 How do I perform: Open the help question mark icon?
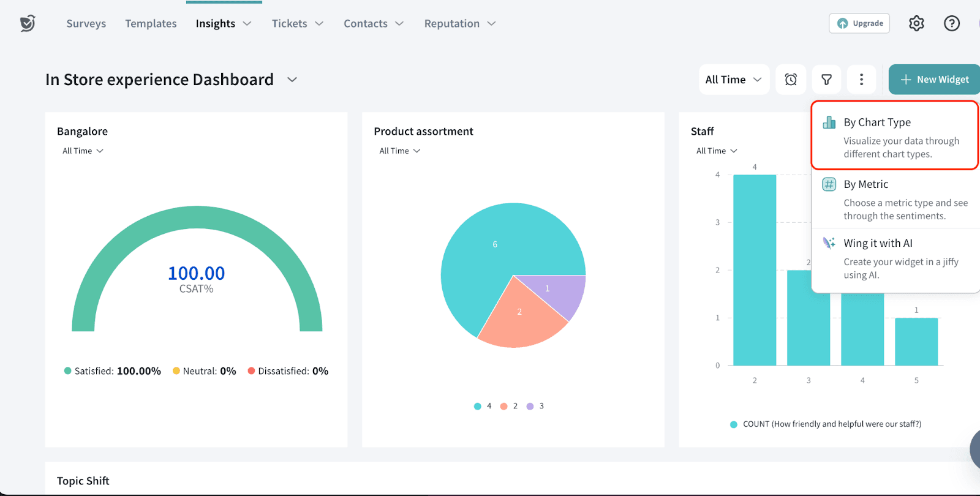tap(952, 23)
